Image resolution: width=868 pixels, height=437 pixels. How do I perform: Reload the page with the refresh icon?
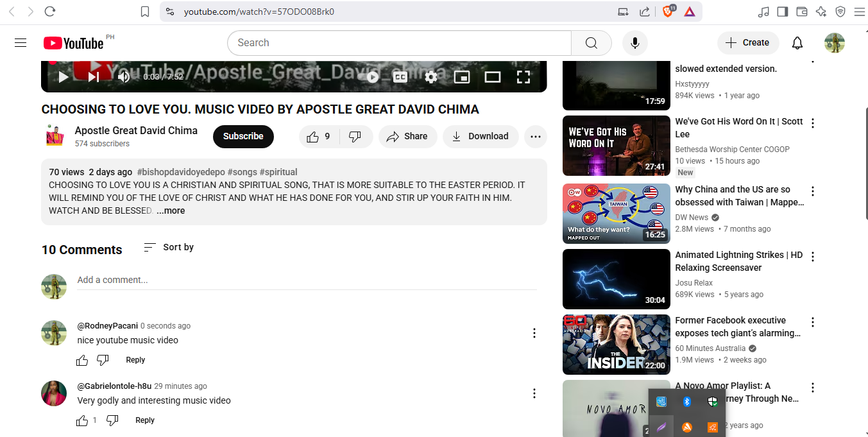point(50,12)
